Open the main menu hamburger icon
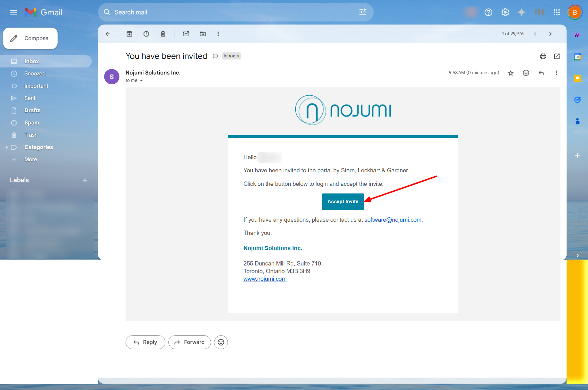588x390 pixels. pyautogui.click(x=13, y=12)
